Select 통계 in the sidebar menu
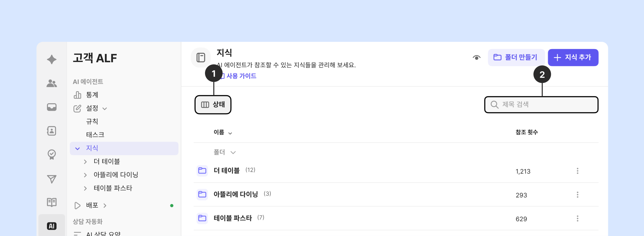This screenshot has width=644, height=236. tap(92, 95)
